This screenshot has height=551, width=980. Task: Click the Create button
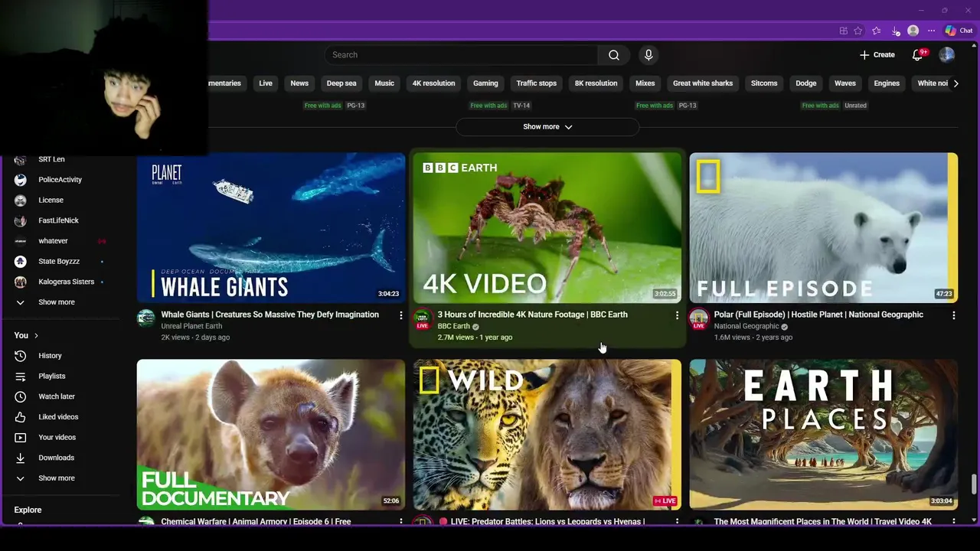click(877, 55)
